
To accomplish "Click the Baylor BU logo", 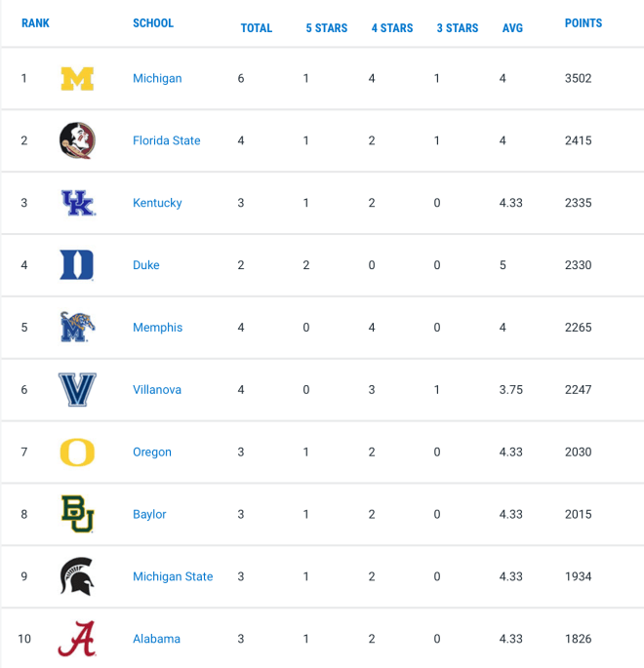I will click(77, 514).
